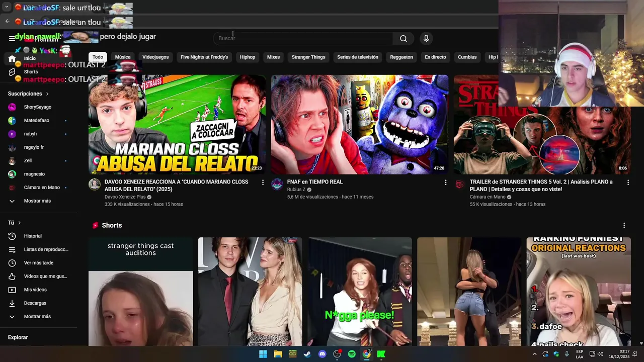Select the En directo filter chip
644x362 pixels.
[x=435, y=57]
